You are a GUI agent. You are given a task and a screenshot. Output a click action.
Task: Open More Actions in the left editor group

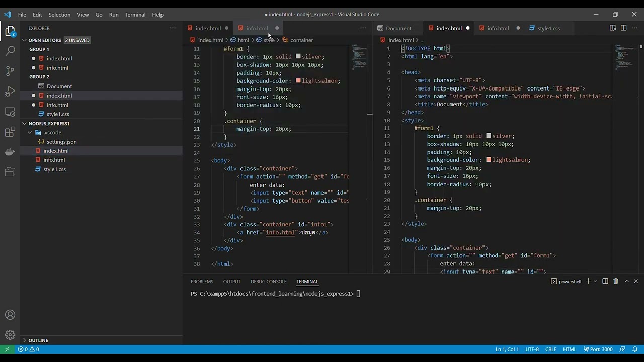point(363,28)
